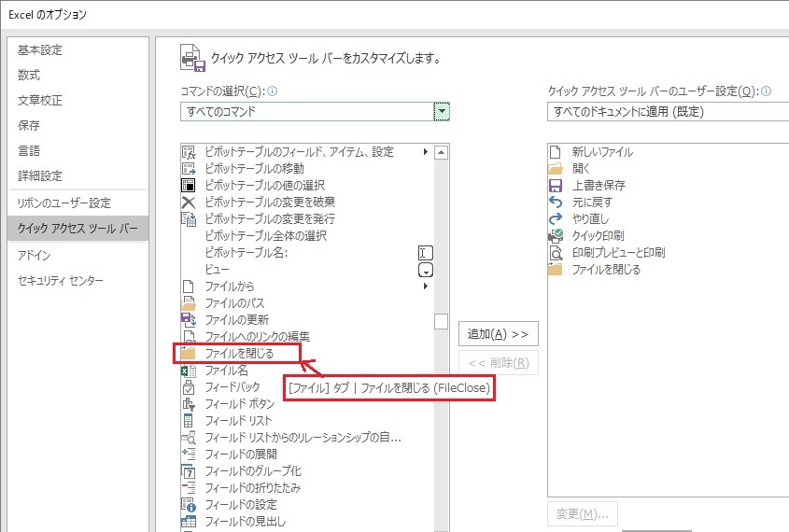Click the folder icon for ファイルのパス

(189, 303)
